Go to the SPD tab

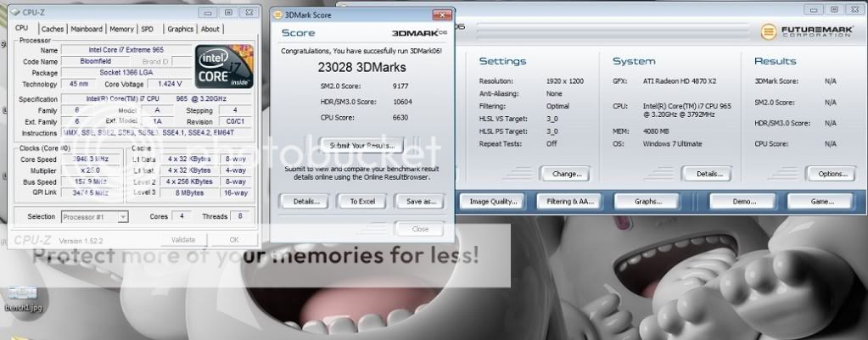148,29
